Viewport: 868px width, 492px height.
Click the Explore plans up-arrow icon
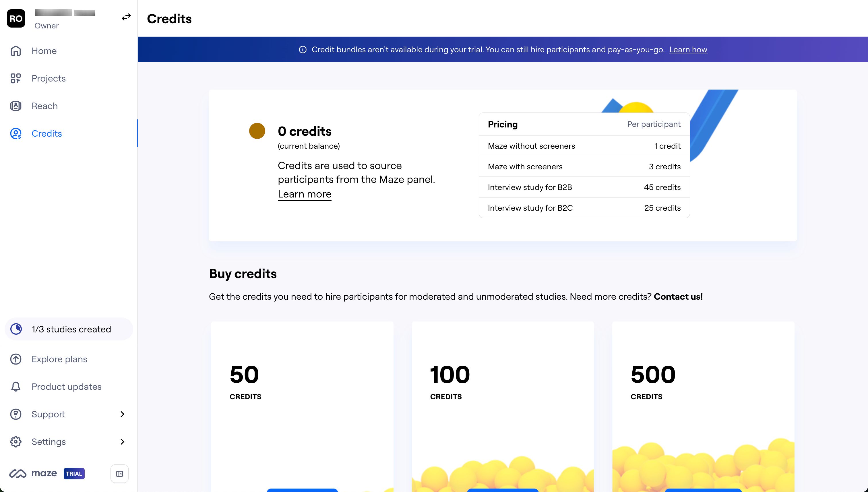[x=15, y=359]
